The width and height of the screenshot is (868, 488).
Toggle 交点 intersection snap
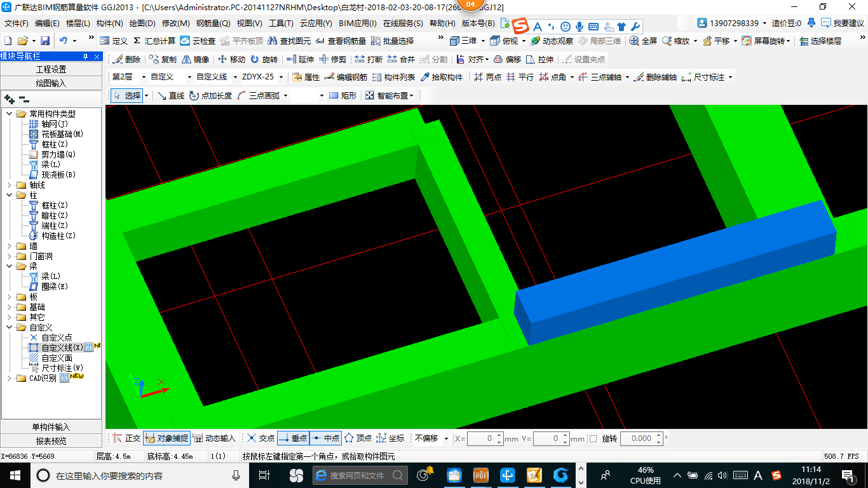(261, 438)
